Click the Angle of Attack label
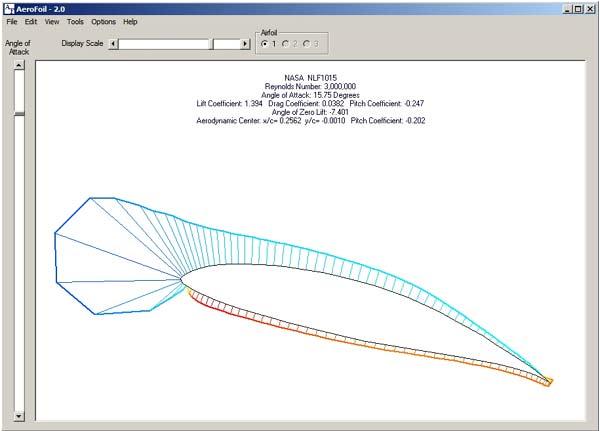The height and width of the screenshot is (431, 600). coord(18,47)
